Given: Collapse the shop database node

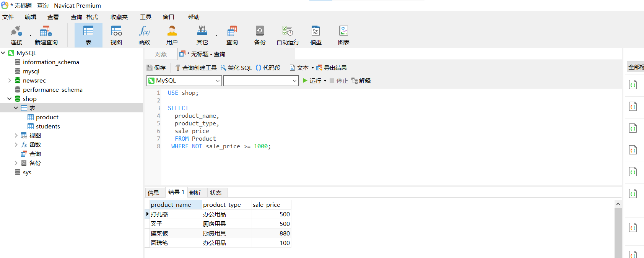Looking at the screenshot, I should tap(10, 99).
